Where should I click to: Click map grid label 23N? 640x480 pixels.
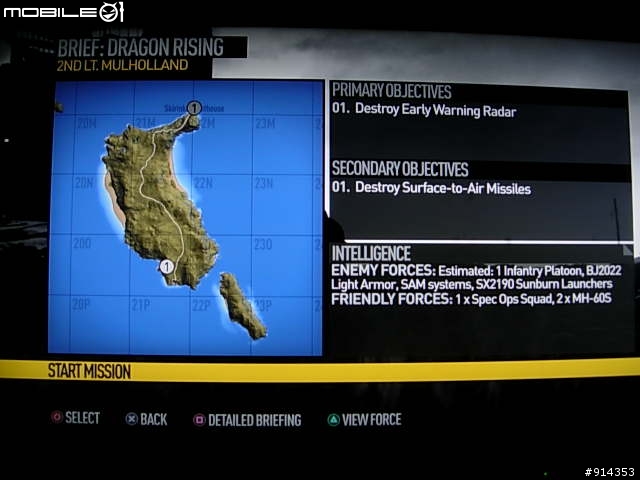point(264,183)
